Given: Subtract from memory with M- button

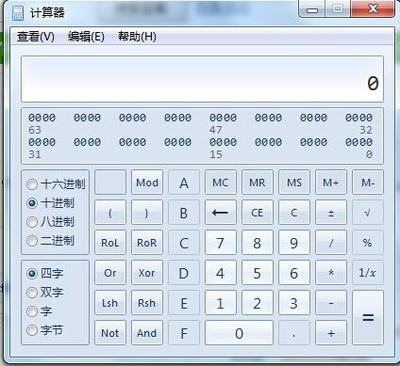Looking at the screenshot, I should point(368,182).
